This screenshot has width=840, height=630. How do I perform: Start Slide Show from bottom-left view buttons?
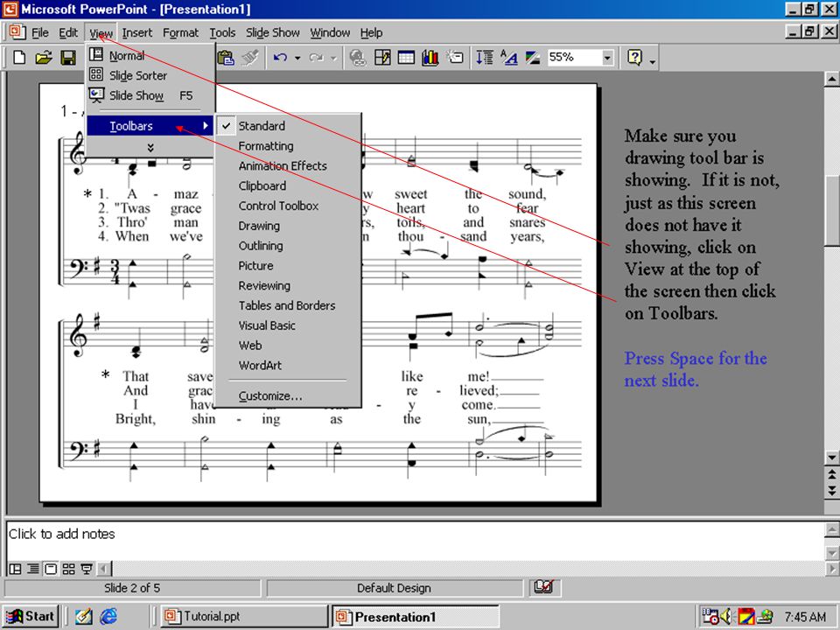pyautogui.click(x=87, y=569)
